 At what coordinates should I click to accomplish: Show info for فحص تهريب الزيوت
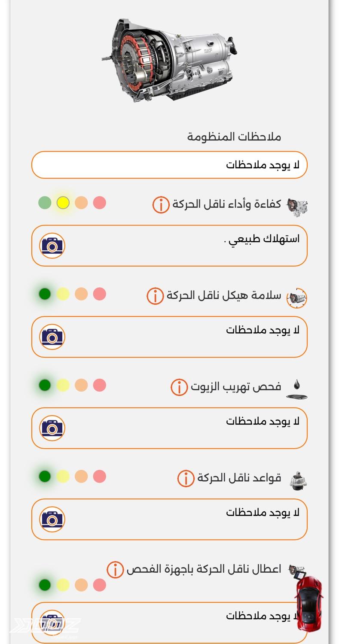(179, 387)
